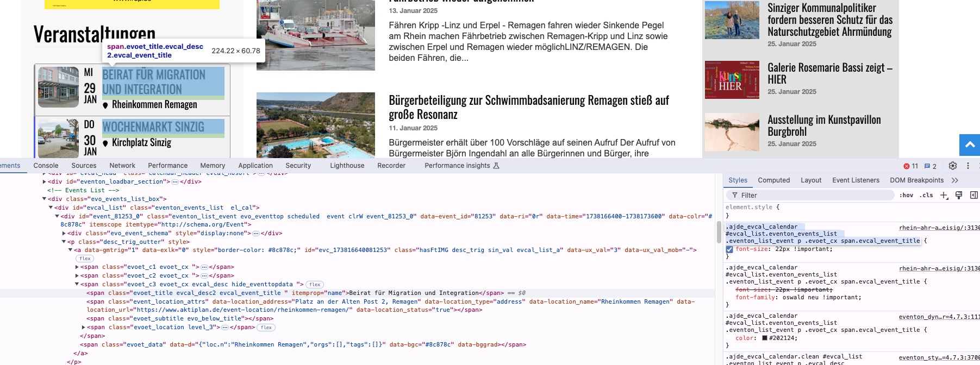Click ellipsis badge in evoet_location span
This screenshot has width=980, height=365.
[225, 328]
